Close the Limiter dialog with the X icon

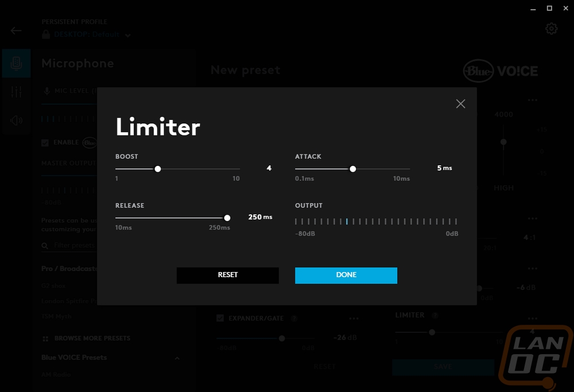tap(460, 104)
